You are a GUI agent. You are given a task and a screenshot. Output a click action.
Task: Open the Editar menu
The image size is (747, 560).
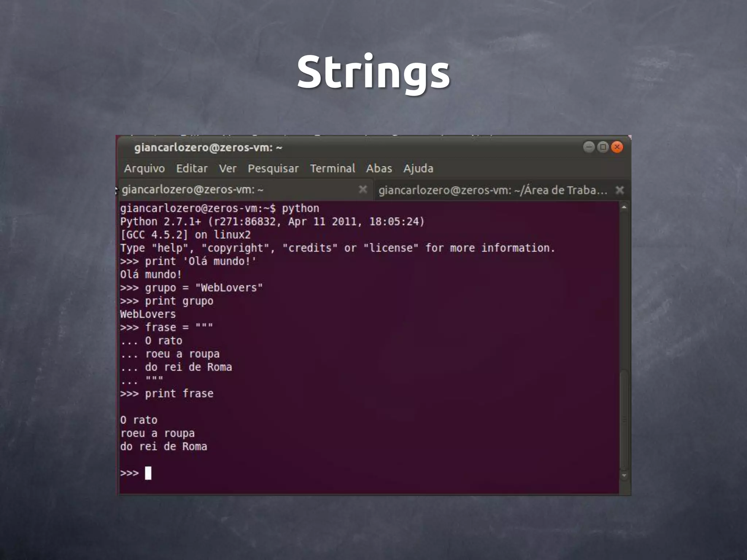192,168
